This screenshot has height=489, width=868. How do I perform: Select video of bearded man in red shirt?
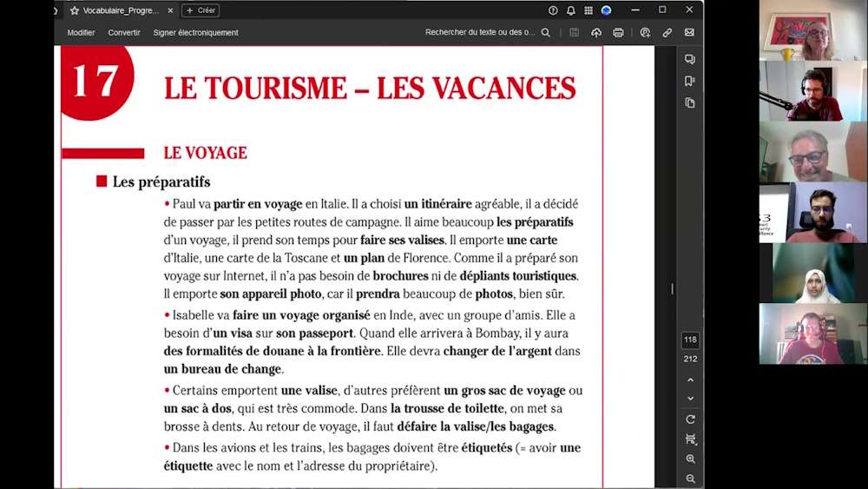tap(813, 213)
